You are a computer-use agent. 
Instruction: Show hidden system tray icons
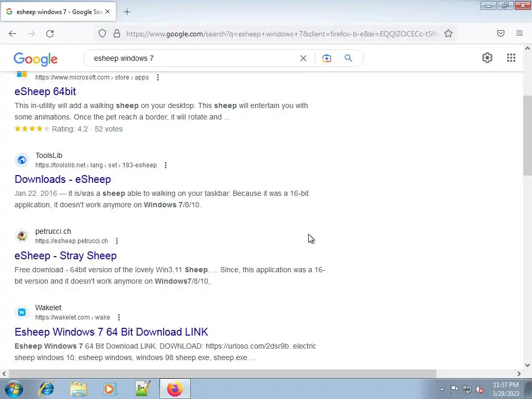click(x=442, y=389)
